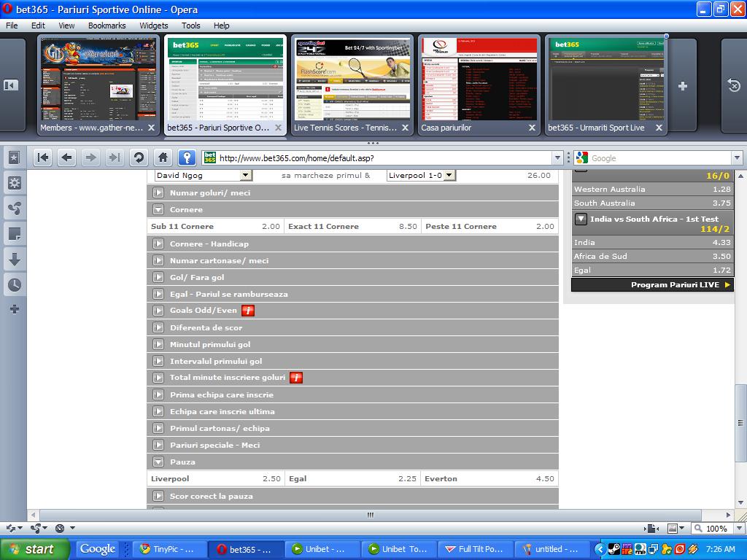Open the Program Pariuri LIVE link
Viewport: 747px width, 560px height.
(x=653, y=285)
